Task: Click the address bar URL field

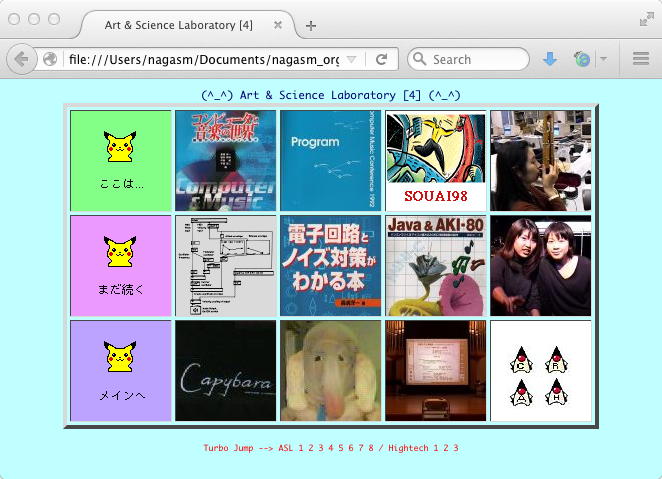Action: 204,60
